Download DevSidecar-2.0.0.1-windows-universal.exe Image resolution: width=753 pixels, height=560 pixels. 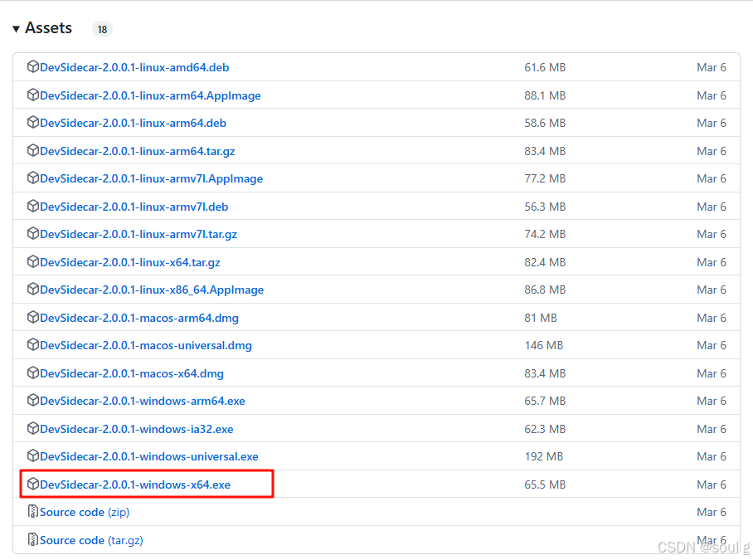[x=149, y=456]
